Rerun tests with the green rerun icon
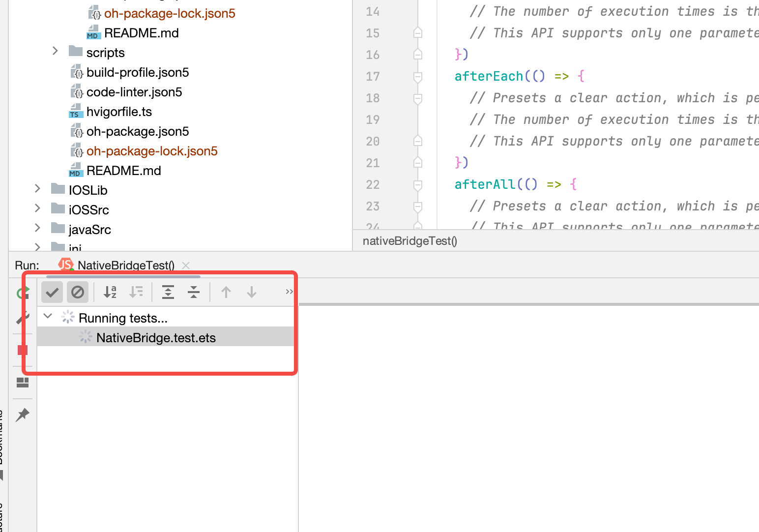This screenshot has height=532, width=759. coord(23,293)
